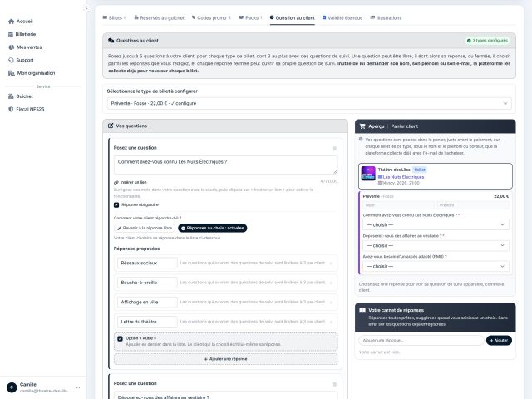Viewport: 532px width, 399px height.
Task: Click the Questions au client chat icon
Action: click(111, 41)
